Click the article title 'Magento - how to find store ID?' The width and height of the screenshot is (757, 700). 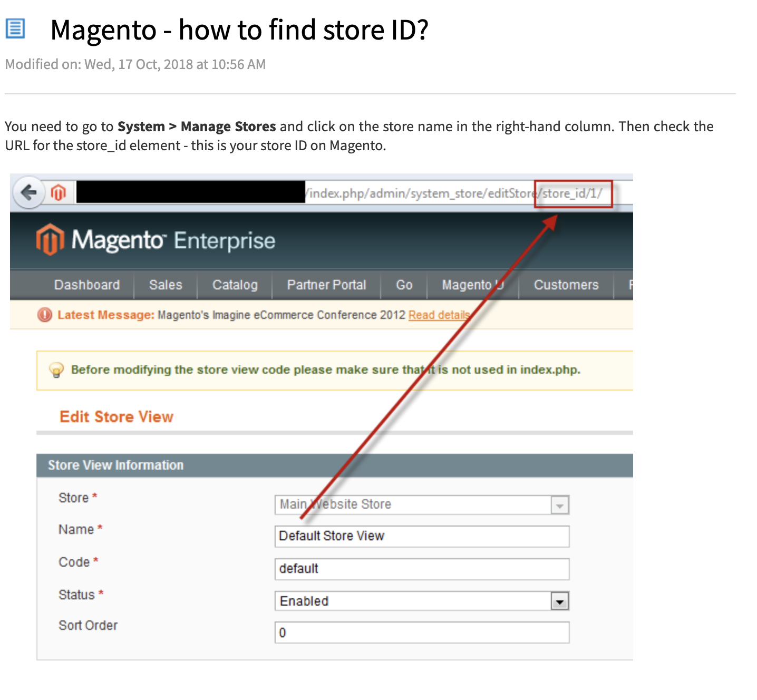[x=239, y=30]
